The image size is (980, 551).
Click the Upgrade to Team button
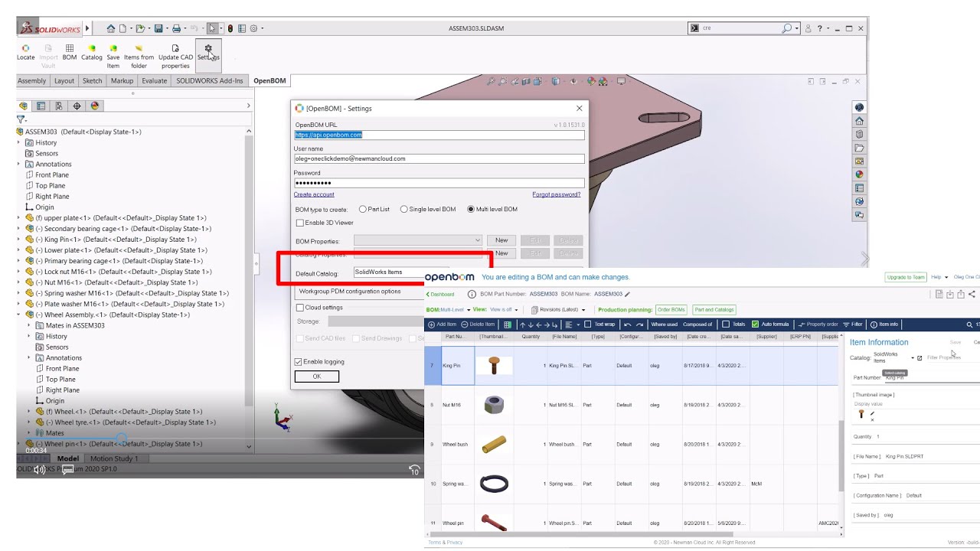coord(905,277)
